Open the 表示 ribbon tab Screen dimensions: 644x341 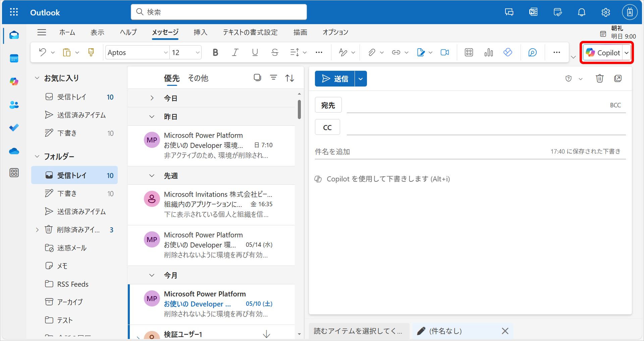(97, 32)
